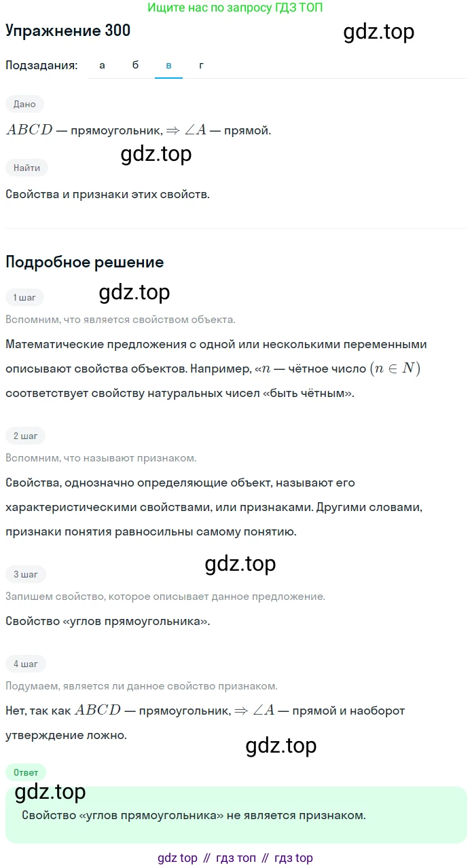Click the «Подзадания:» label
This screenshot has width=472, height=868.
point(41,65)
